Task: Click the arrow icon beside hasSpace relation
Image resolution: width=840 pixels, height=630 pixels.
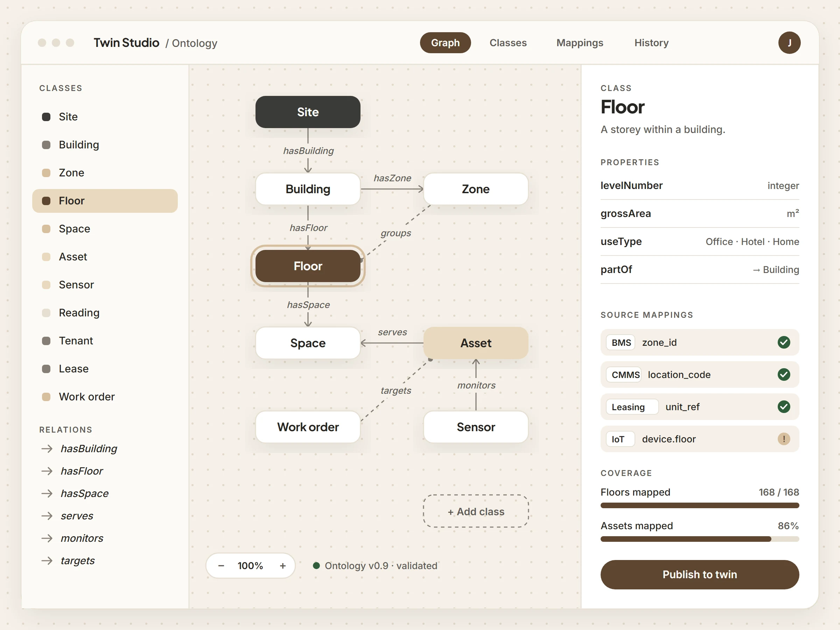Action: [x=47, y=493]
